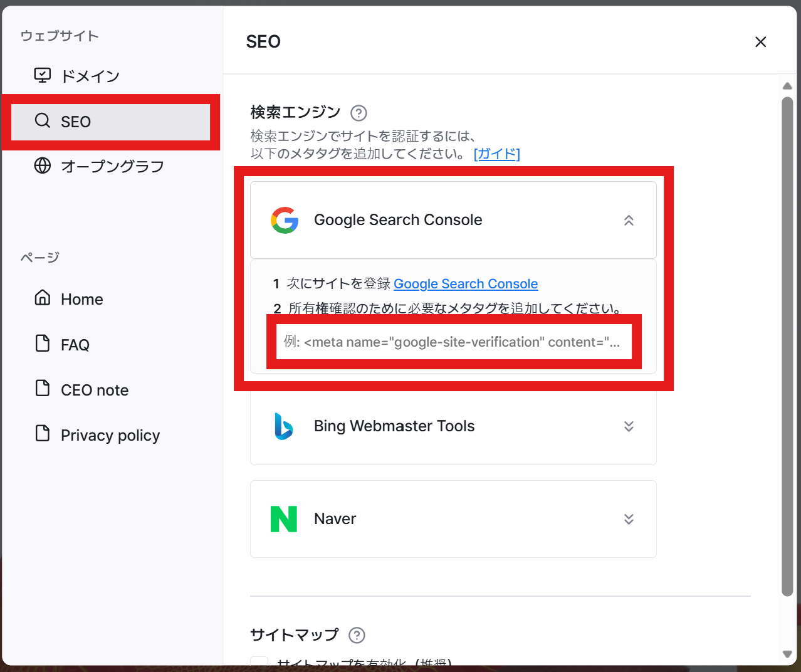The image size is (801, 672).
Task: Click the Naver logo icon
Action: tap(284, 519)
